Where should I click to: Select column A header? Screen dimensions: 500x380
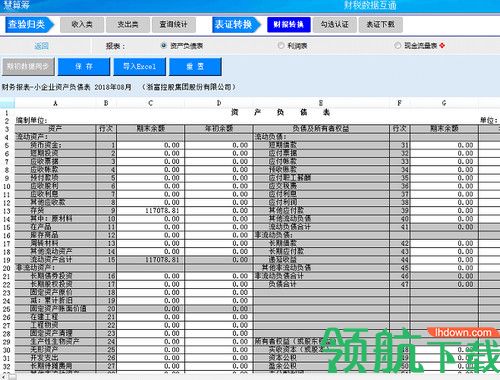(55, 103)
